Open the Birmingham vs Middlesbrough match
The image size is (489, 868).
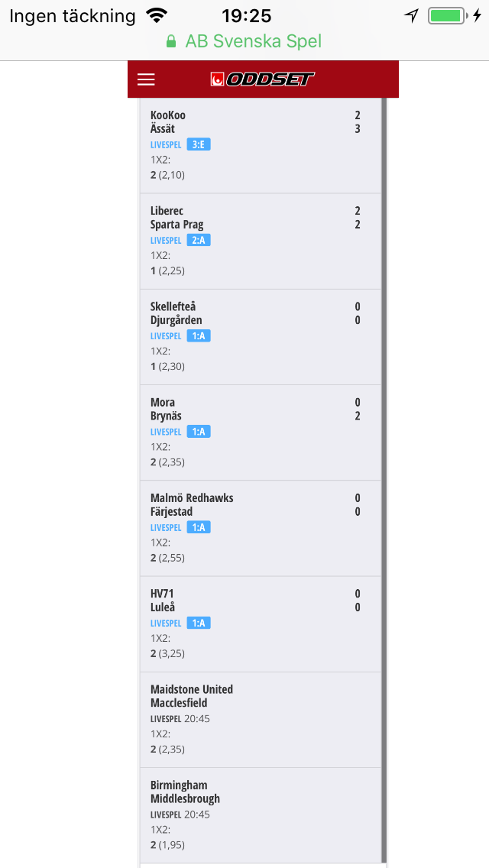click(261, 815)
